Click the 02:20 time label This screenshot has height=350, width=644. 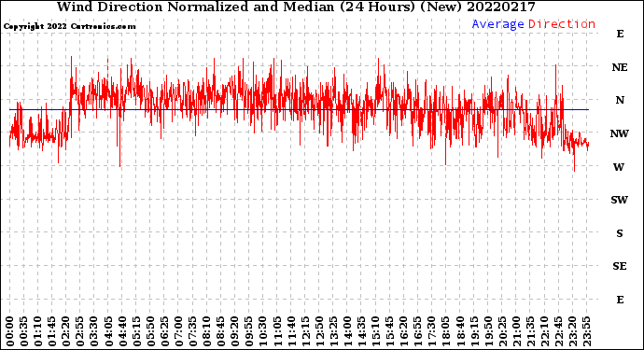point(66,332)
